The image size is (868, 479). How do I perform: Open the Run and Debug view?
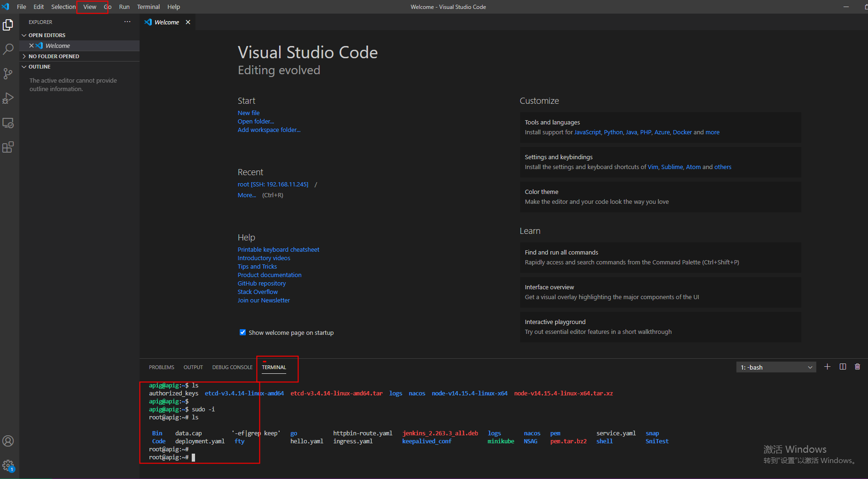[x=8, y=98]
